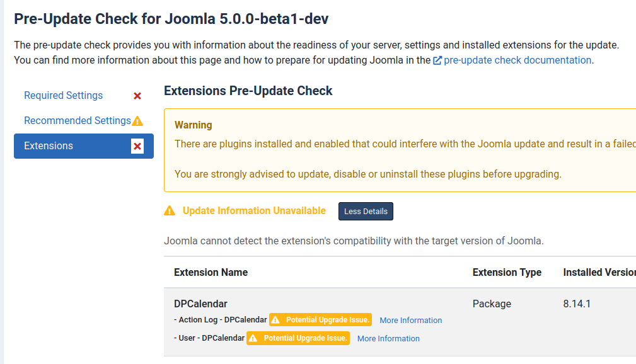This screenshot has height=364, width=636.
Task: Click the Extensions Pre-Update Check heading
Action: 248,91
